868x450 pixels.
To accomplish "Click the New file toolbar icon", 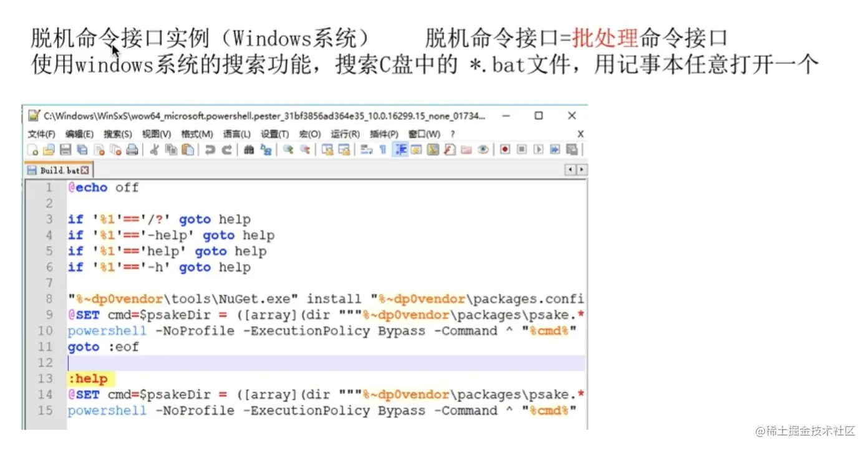I will (x=33, y=150).
